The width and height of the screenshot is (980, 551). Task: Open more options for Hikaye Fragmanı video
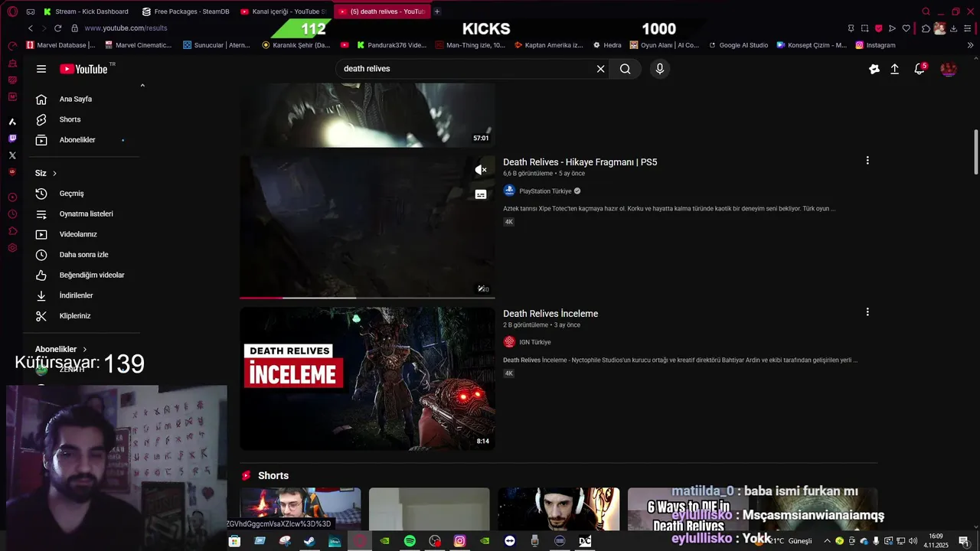point(867,161)
